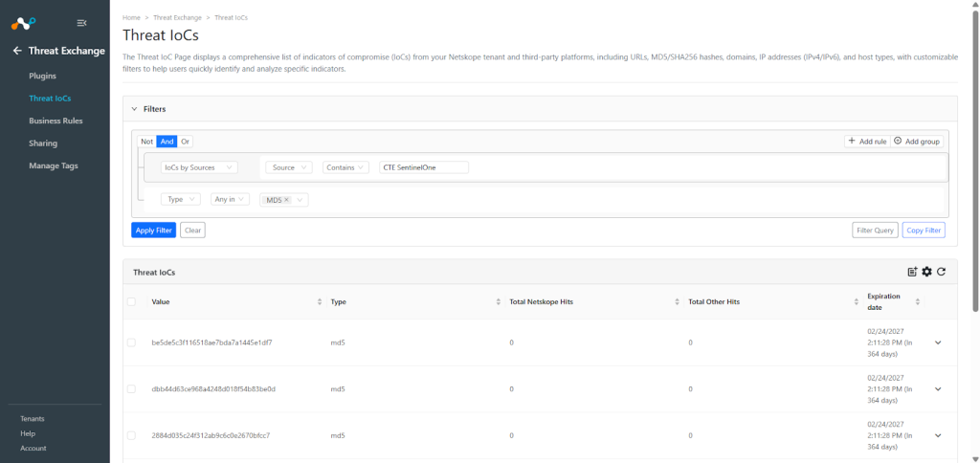This screenshot has width=980, height=463.
Task: Open Plugins in the sidebar
Action: point(42,76)
